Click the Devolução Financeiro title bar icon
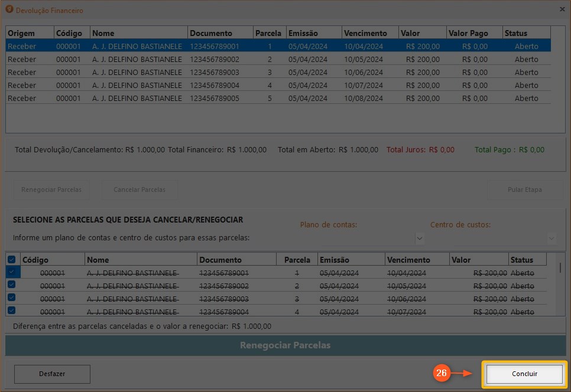This screenshot has height=392, width=571. point(9,10)
